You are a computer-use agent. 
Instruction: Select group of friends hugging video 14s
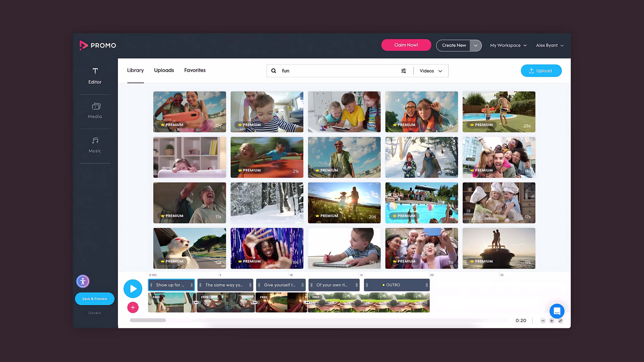tap(499, 157)
